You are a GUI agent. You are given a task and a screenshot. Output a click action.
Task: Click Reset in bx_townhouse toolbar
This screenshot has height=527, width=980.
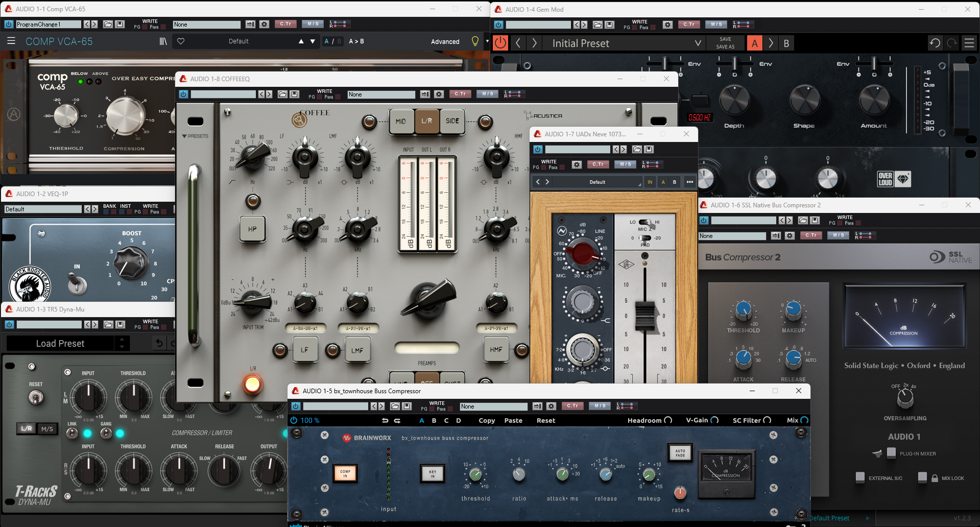point(546,421)
